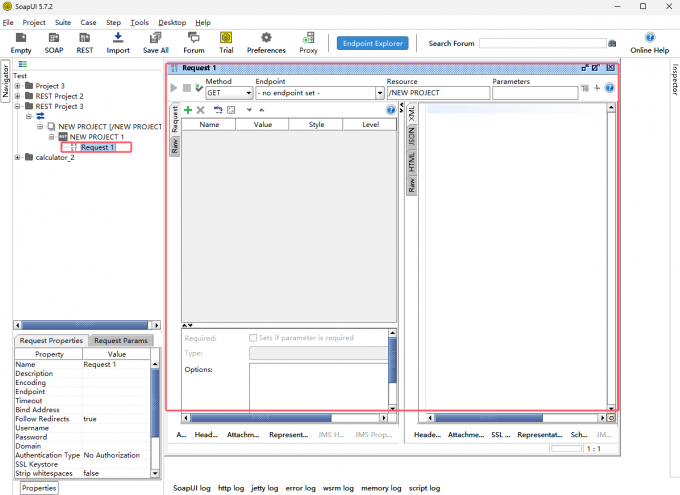Submit request with green play arrow

point(174,88)
